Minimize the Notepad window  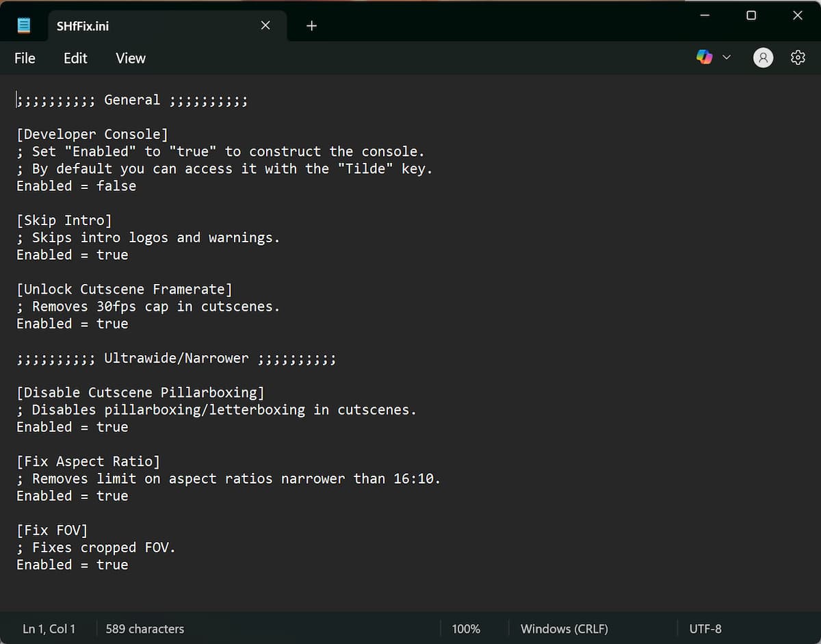pyautogui.click(x=705, y=16)
